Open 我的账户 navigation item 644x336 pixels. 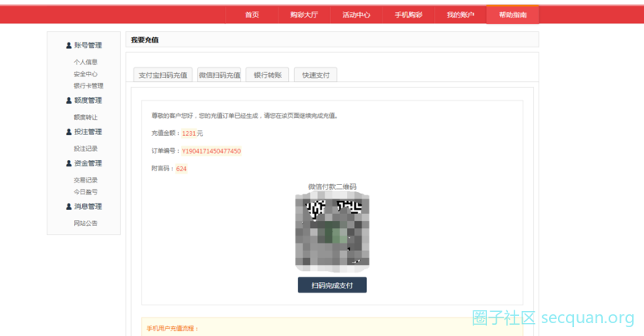460,15
